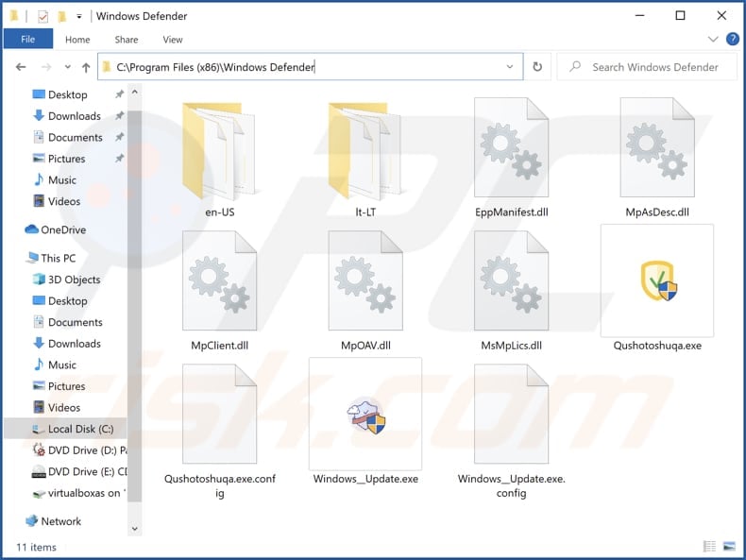Select the Windows_Update.exe.config file
Image resolution: width=746 pixels, height=560 pixels.
click(x=512, y=431)
